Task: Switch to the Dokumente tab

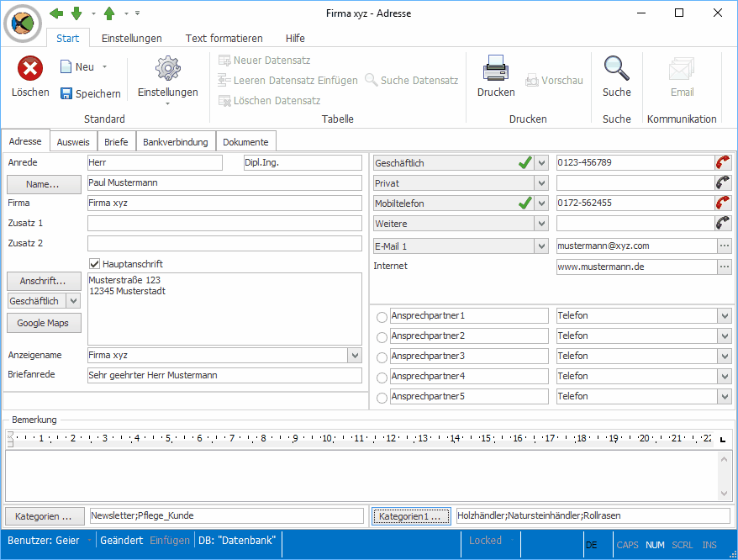Action: click(245, 142)
